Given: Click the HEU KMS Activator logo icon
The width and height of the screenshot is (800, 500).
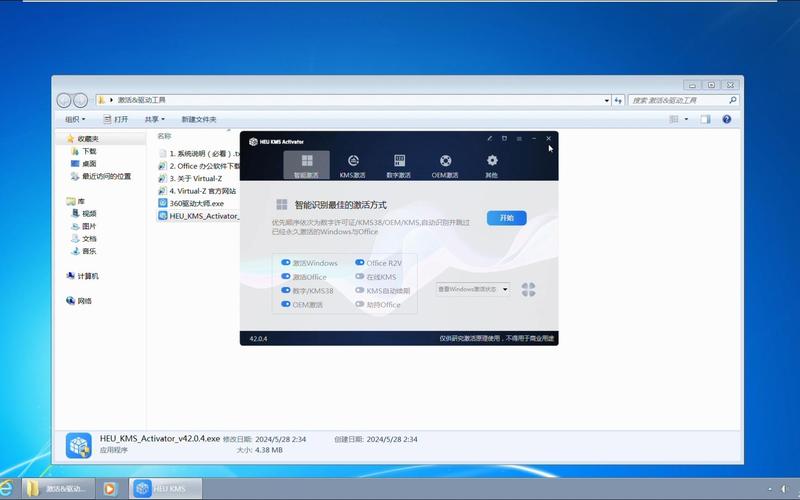Looking at the screenshot, I should 253,141.
